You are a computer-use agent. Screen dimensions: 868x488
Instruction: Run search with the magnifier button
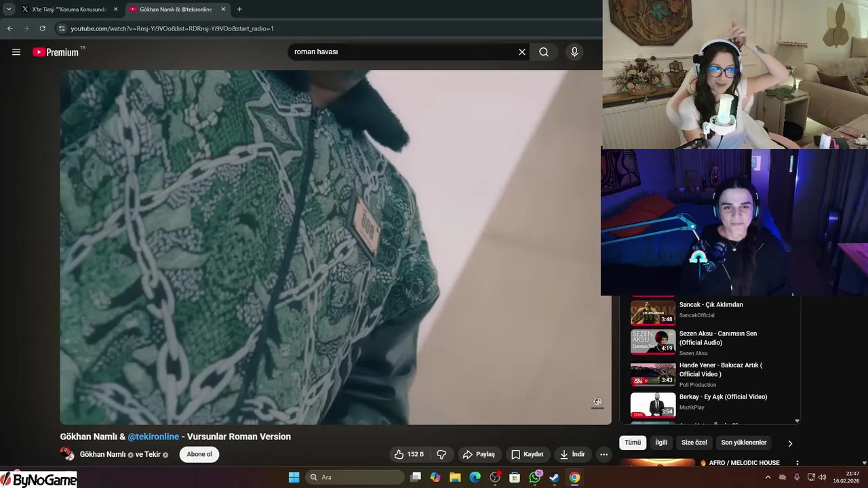544,52
